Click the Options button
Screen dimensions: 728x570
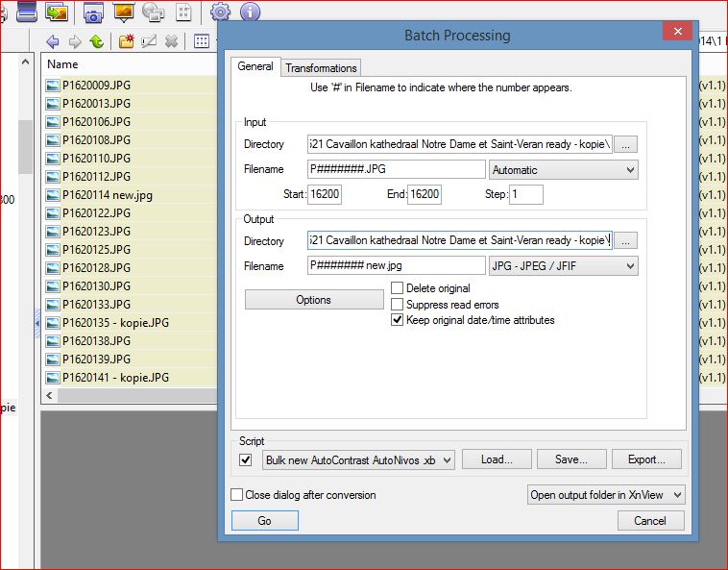pos(313,300)
